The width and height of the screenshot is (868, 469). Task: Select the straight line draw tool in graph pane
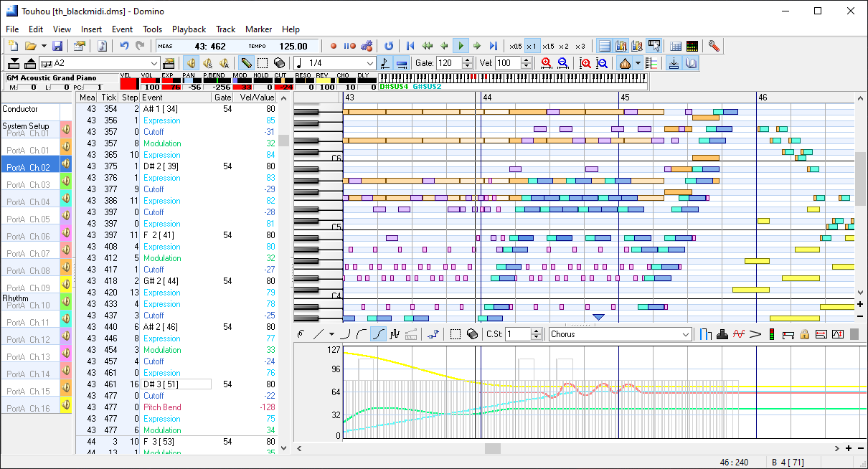(319, 333)
